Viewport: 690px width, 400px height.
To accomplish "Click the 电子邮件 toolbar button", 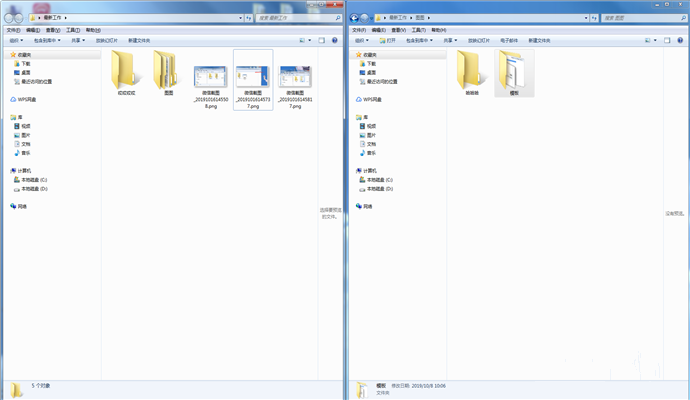I will pyautogui.click(x=509, y=40).
